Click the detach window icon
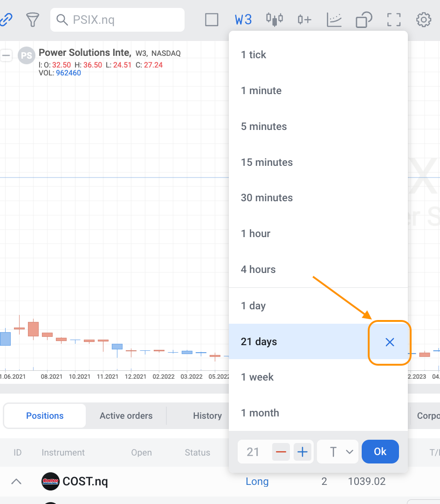The image size is (440, 504). click(x=364, y=20)
